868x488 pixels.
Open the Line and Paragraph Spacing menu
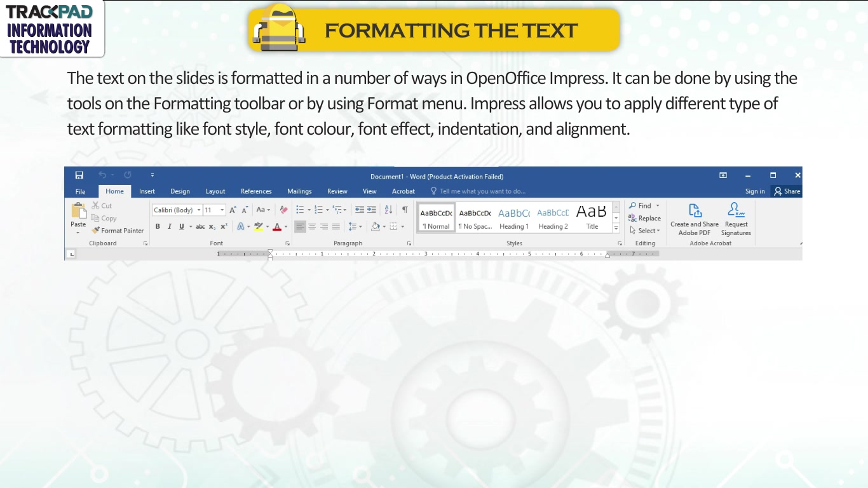point(355,227)
